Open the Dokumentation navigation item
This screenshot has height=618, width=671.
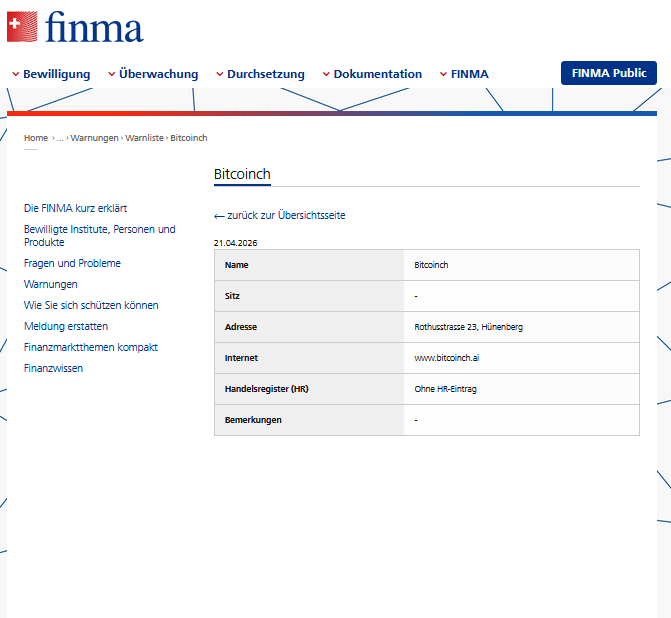tap(377, 74)
